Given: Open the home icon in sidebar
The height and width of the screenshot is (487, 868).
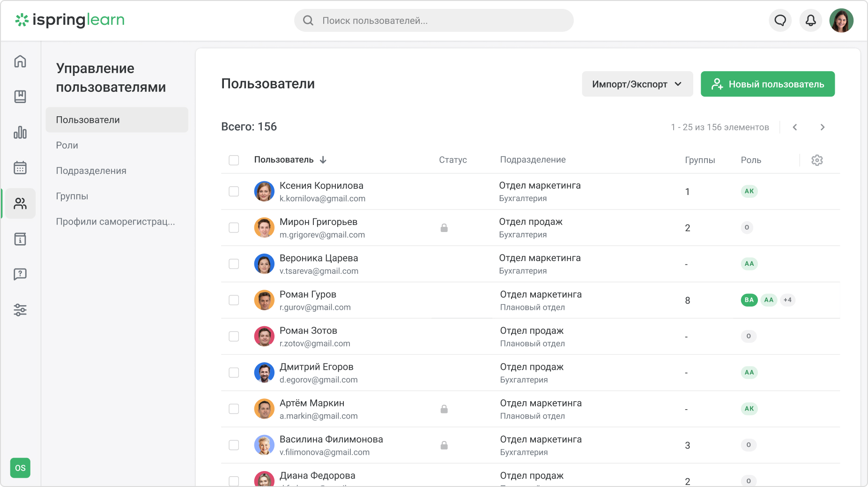Looking at the screenshot, I should tap(20, 61).
